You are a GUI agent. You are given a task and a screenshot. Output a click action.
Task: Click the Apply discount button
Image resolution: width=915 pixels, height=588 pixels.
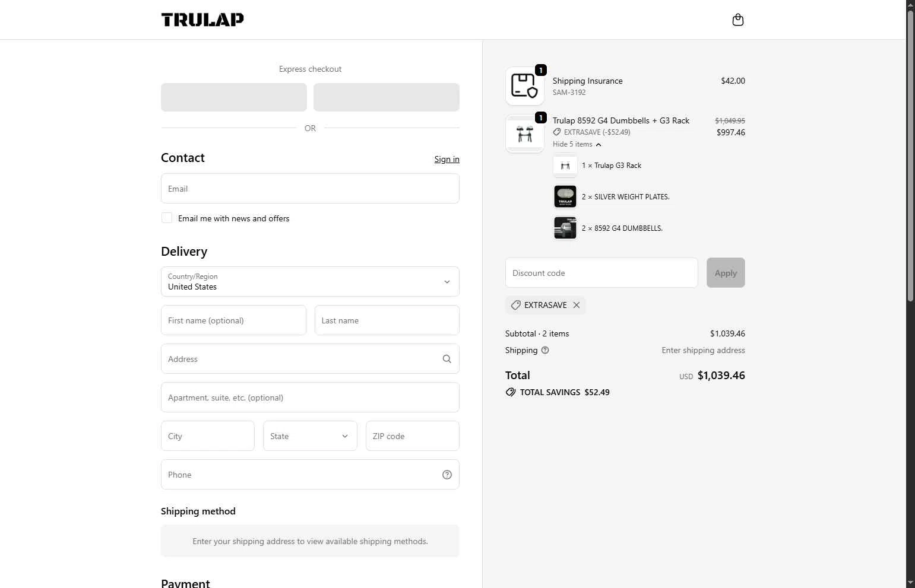pyautogui.click(x=726, y=273)
